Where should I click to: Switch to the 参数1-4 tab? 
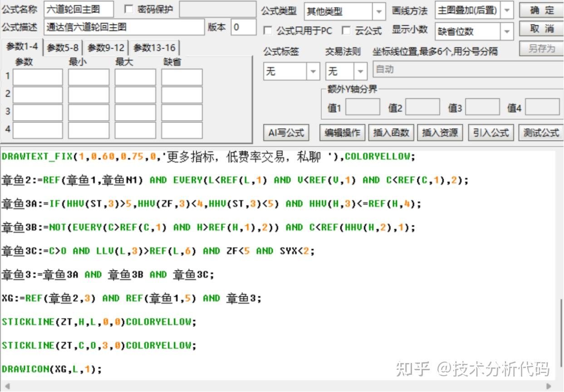tap(22, 46)
